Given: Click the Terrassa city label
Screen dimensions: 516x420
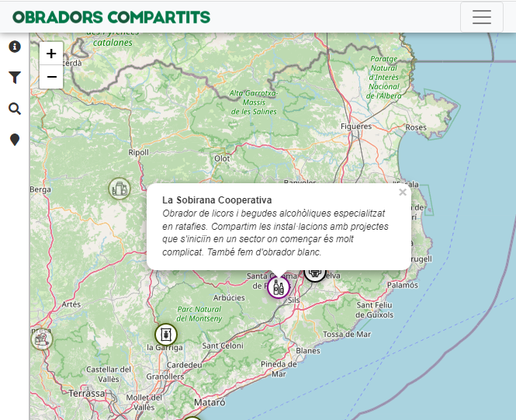Looking at the screenshot, I should click(87, 394).
